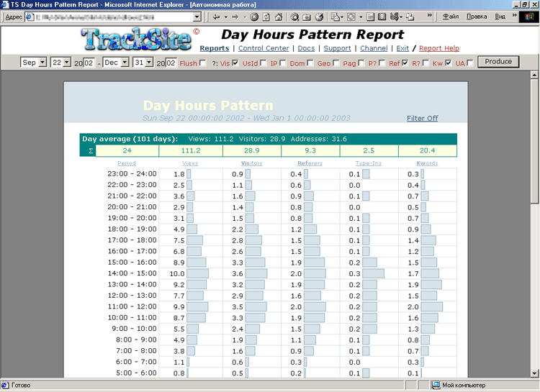The height and width of the screenshot is (392, 540).
Task: Sort by the Period column header
Action: (x=127, y=163)
